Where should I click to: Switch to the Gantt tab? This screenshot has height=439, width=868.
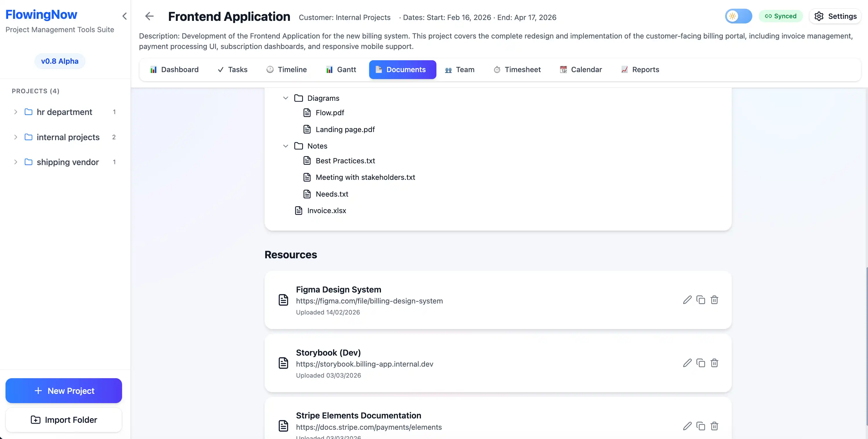[341, 69]
